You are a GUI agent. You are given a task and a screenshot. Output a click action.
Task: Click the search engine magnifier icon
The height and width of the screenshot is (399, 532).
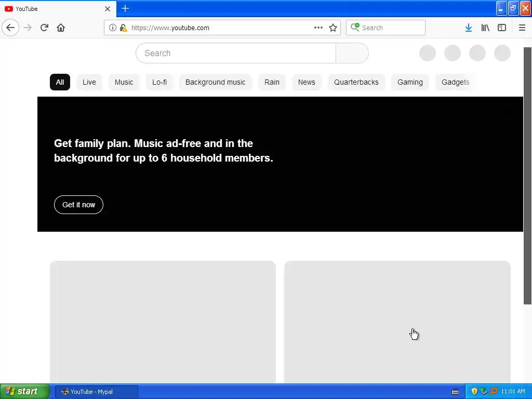pyautogui.click(x=355, y=27)
